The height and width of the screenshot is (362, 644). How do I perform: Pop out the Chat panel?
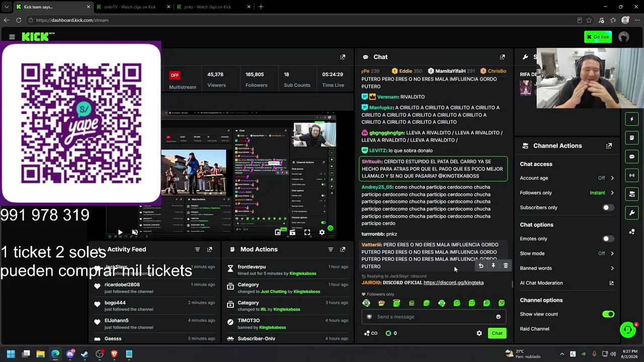(x=502, y=57)
